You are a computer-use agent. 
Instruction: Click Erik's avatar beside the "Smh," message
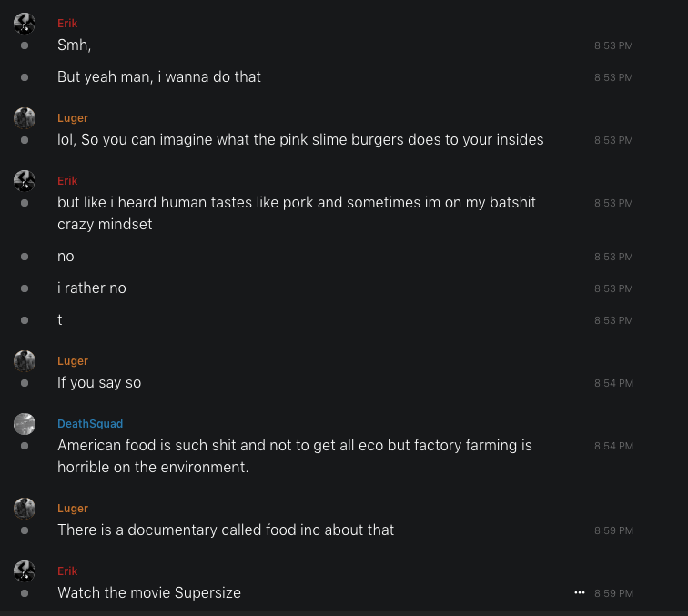(x=25, y=24)
